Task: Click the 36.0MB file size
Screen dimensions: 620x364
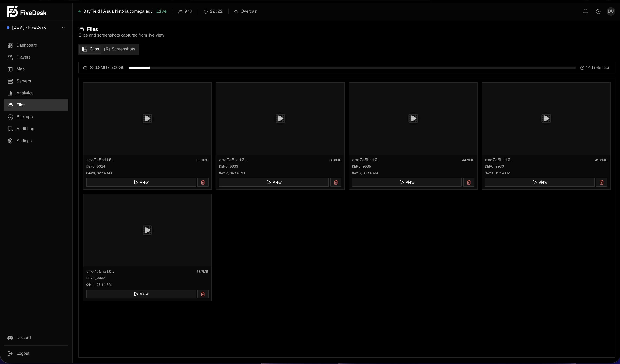Action: point(335,160)
